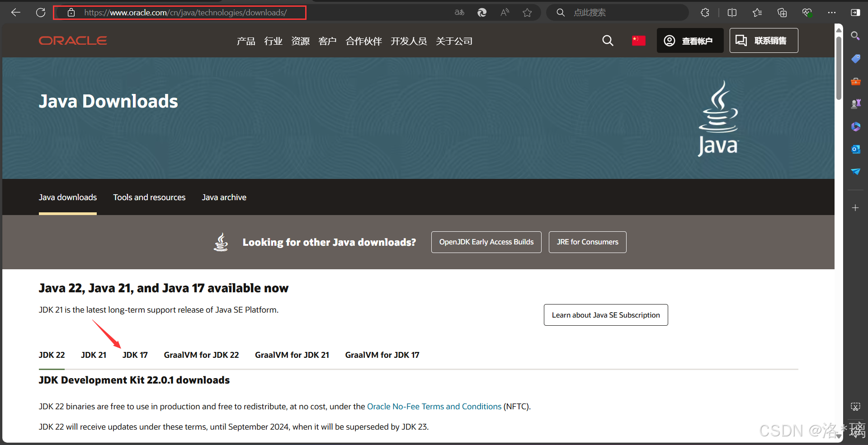Click Learn about Java SE Subscription
This screenshot has width=868, height=445.
click(x=606, y=315)
